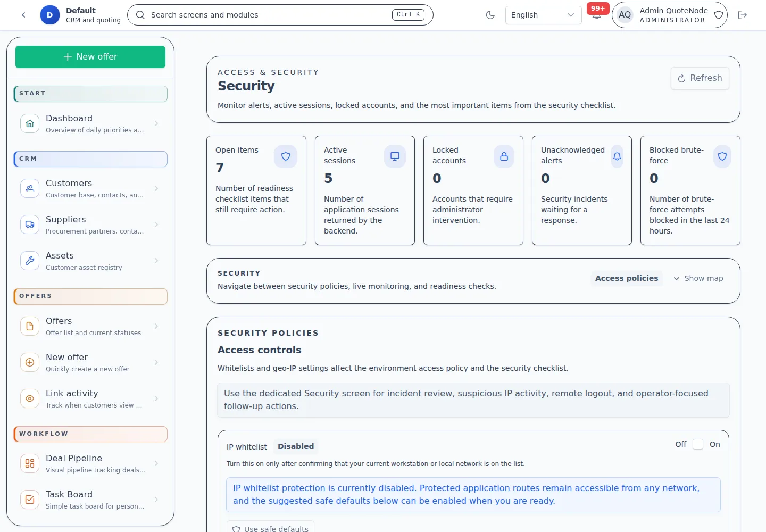The height and width of the screenshot is (532, 766).
Task: Open notifications bell with 99+ badge
Action: point(597,16)
